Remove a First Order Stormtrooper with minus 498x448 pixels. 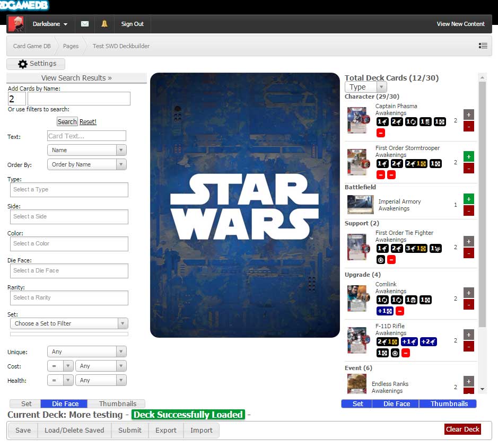pyautogui.click(x=468, y=168)
